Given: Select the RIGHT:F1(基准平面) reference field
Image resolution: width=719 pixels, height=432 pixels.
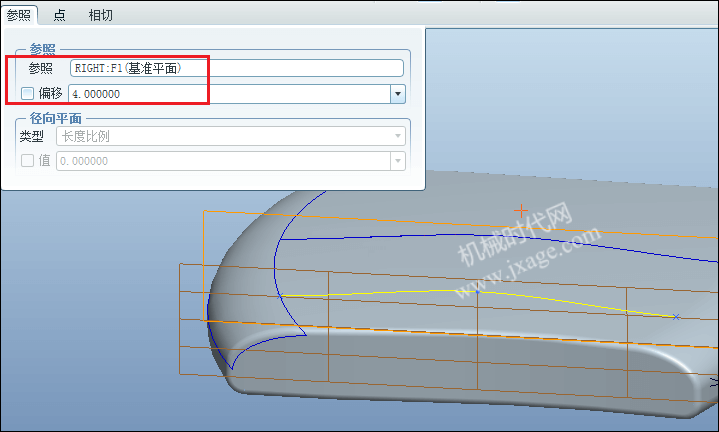Looking at the screenshot, I should click(x=237, y=68).
